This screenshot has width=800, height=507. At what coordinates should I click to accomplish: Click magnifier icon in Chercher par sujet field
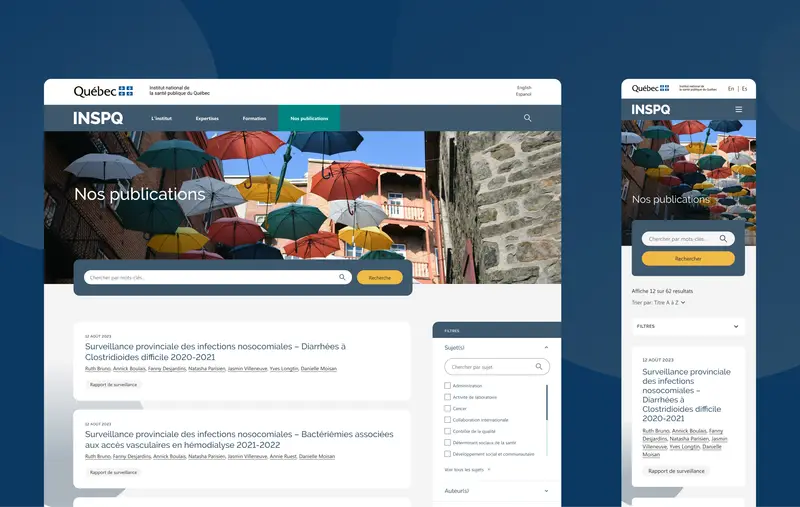(x=539, y=367)
